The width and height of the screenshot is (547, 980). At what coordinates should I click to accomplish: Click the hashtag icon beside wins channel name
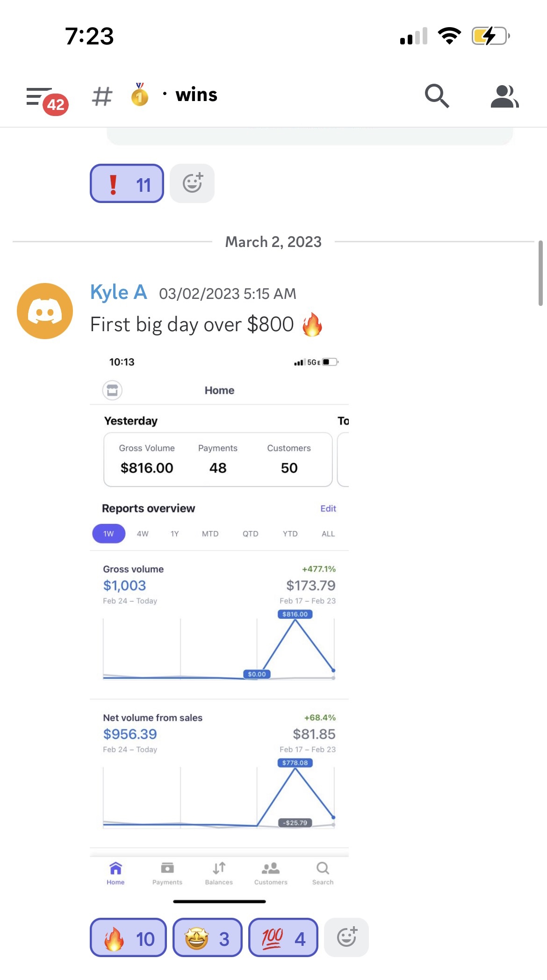tap(102, 95)
